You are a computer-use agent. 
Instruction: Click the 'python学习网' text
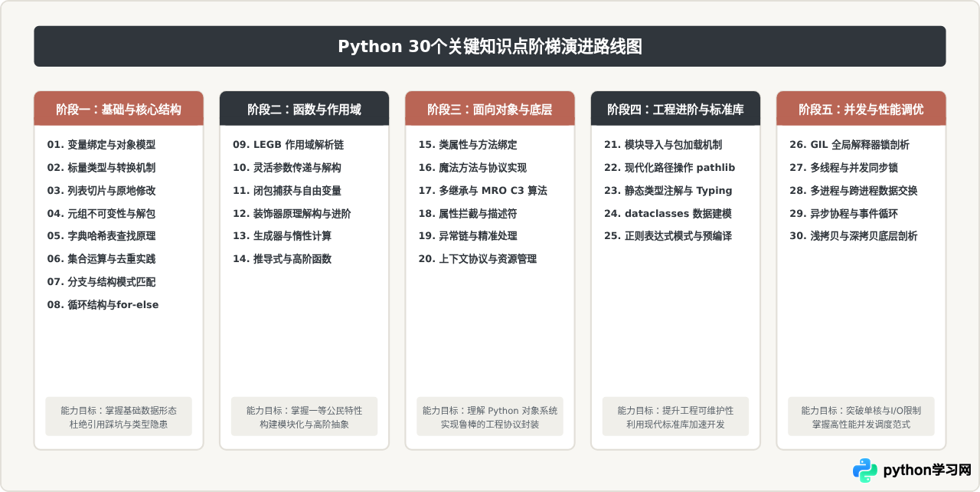pos(927,470)
